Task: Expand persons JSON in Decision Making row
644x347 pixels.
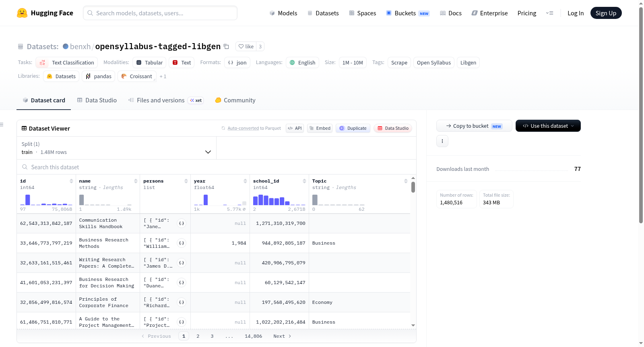Action: pyautogui.click(x=182, y=283)
